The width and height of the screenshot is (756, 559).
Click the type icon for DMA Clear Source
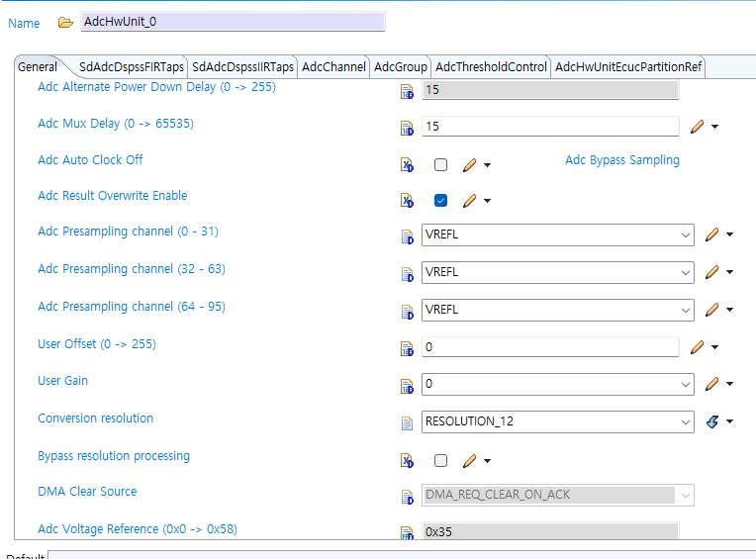pos(407,497)
